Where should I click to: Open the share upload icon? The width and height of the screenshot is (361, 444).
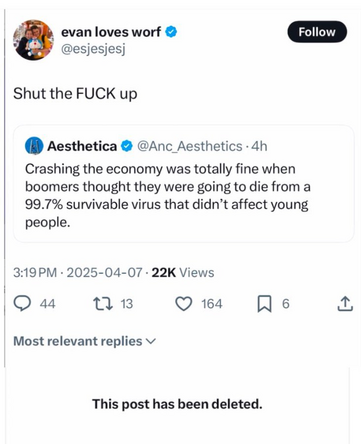345,303
